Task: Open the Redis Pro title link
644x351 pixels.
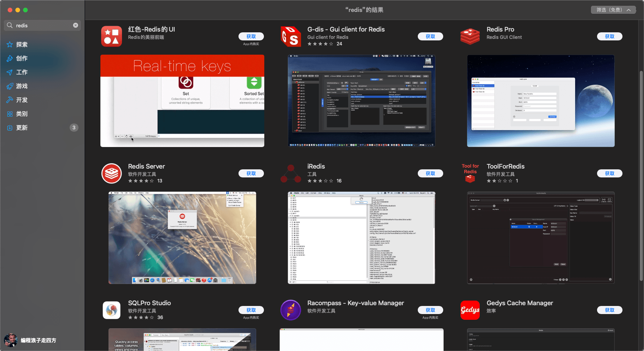Action: 500,29
